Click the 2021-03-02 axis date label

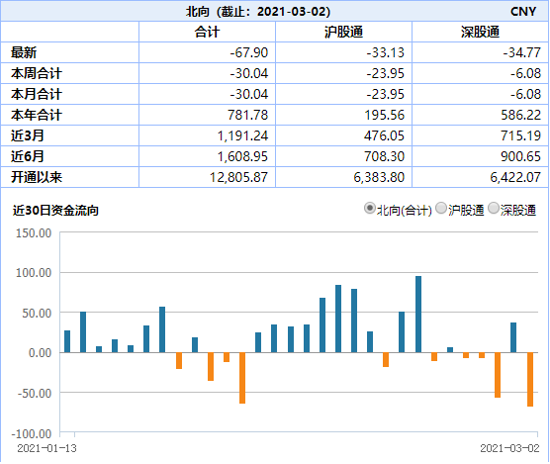click(x=510, y=448)
